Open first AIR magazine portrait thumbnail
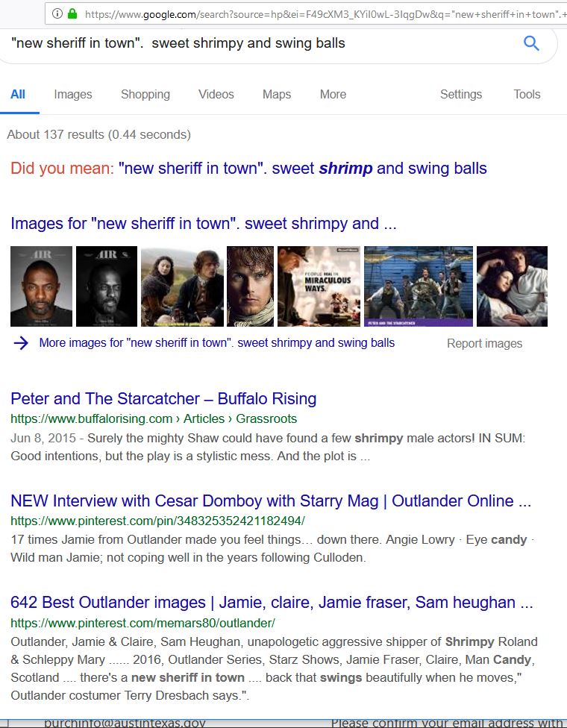This screenshot has height=728, width=567. coord(41,286)
